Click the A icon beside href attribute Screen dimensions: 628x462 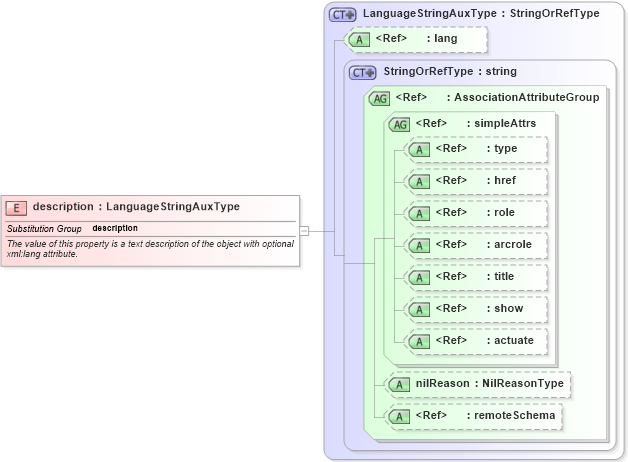(419, 182)
